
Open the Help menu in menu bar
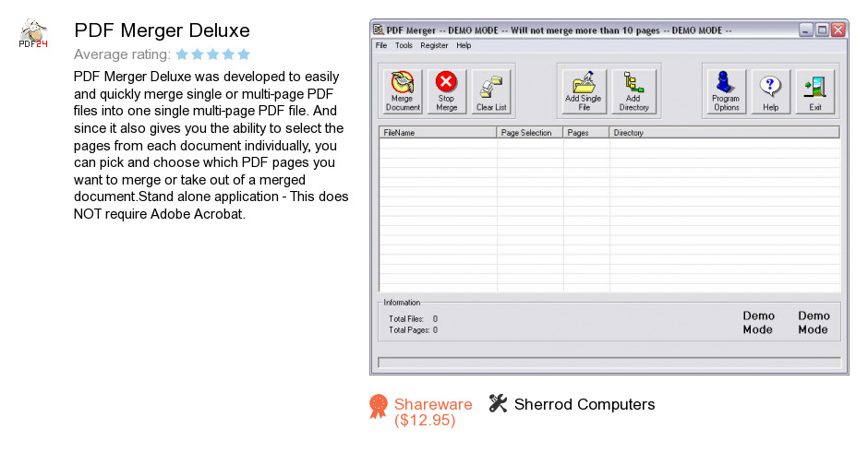[x=464, y=45]
